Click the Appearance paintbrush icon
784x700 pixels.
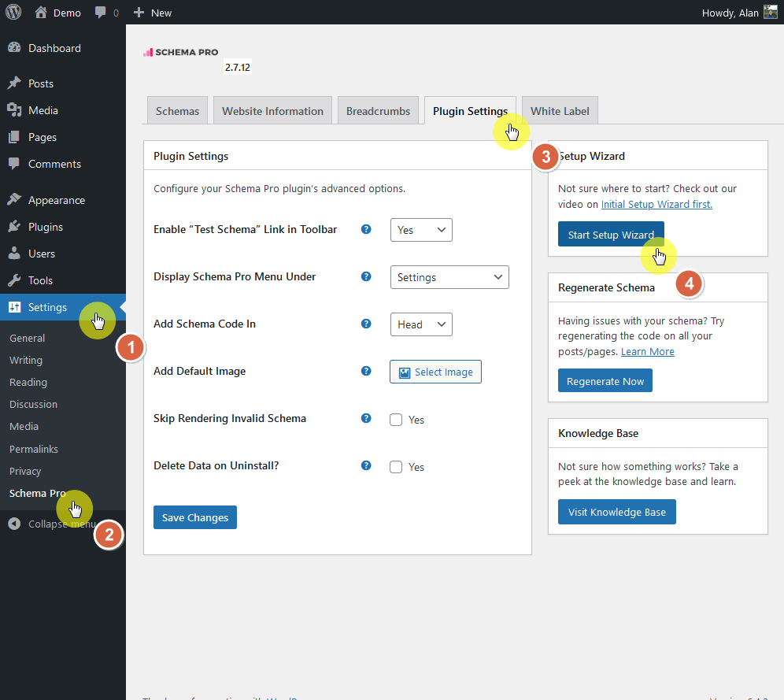coord(14,200)
